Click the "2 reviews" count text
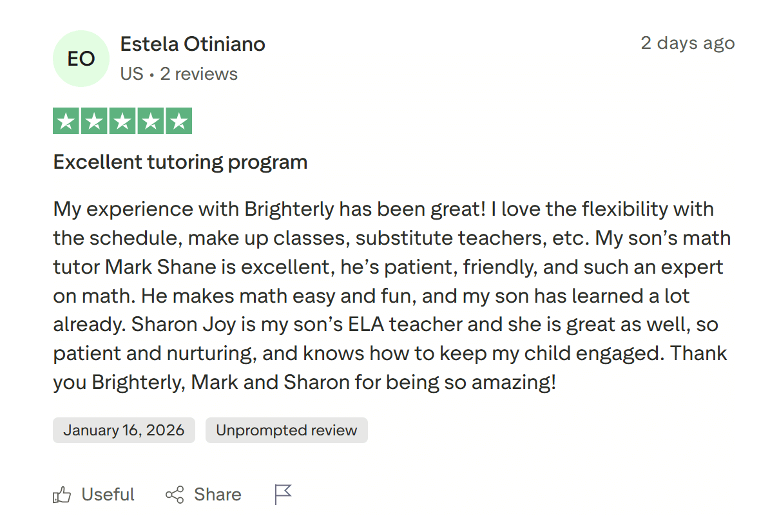The image size is (770, 532). pos(199,74)
